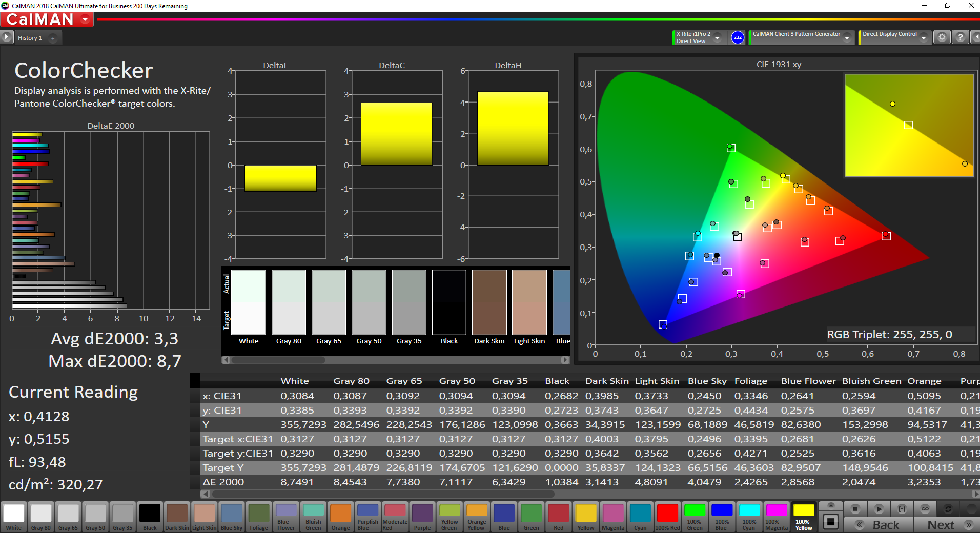This screenshot has height=533, width=980.
Task: Open the Direct Display Control dropdown
Action: click(923, 38)
